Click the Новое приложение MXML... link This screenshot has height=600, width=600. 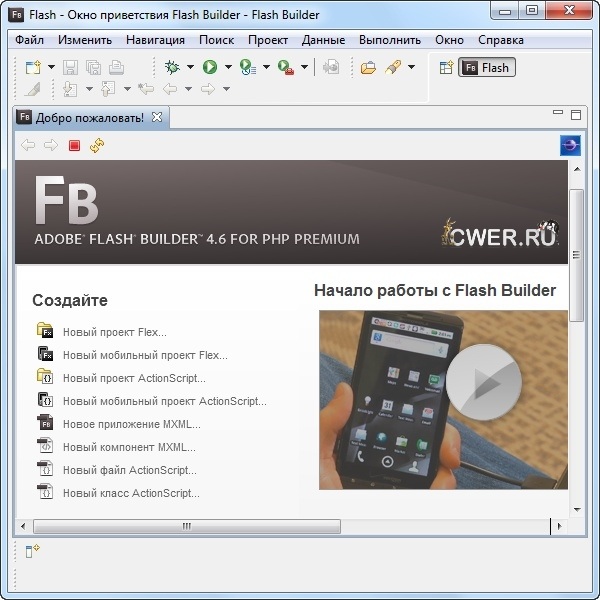[131, 424]
